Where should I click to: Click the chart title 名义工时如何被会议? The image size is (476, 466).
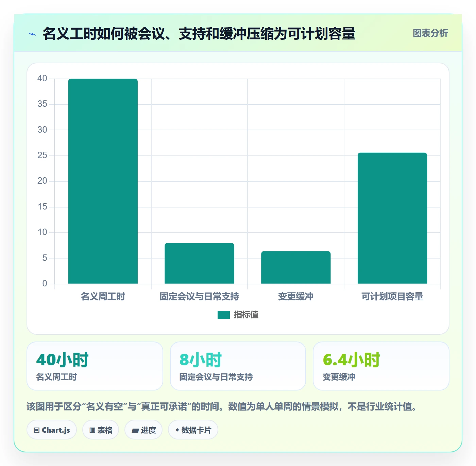coord(199,34)
